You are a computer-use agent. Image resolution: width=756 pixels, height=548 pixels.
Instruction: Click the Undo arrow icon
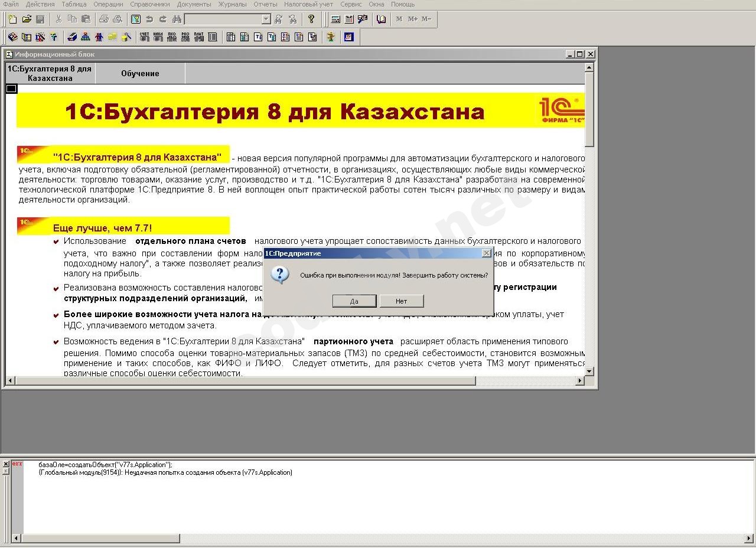tap(149, 19)
